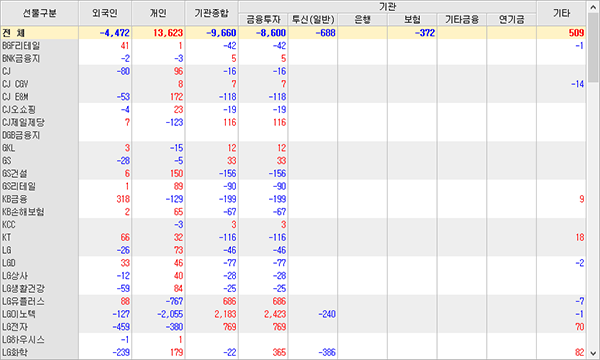The width and height of the screenshot is (600, 360).
Task: Select the 전체 total row
Action: 293,33
